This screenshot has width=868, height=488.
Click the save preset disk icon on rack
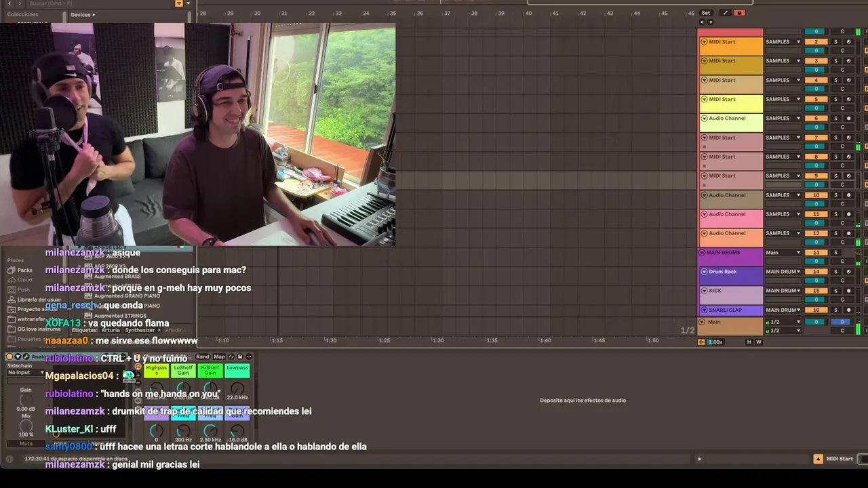coord(239,357)
